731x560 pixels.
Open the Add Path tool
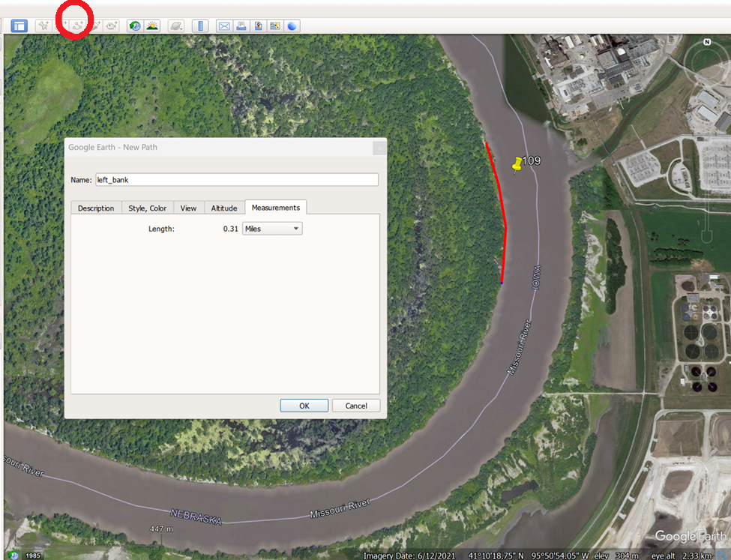pyautogui.click(x=77, y=25)
